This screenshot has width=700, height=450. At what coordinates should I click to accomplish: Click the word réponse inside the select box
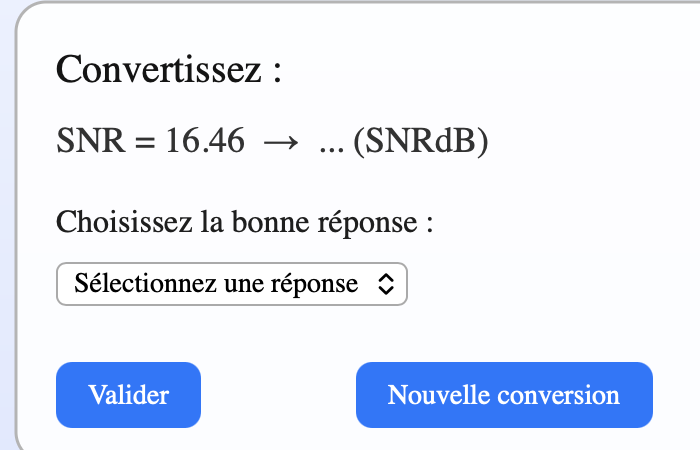pos(315,284)
